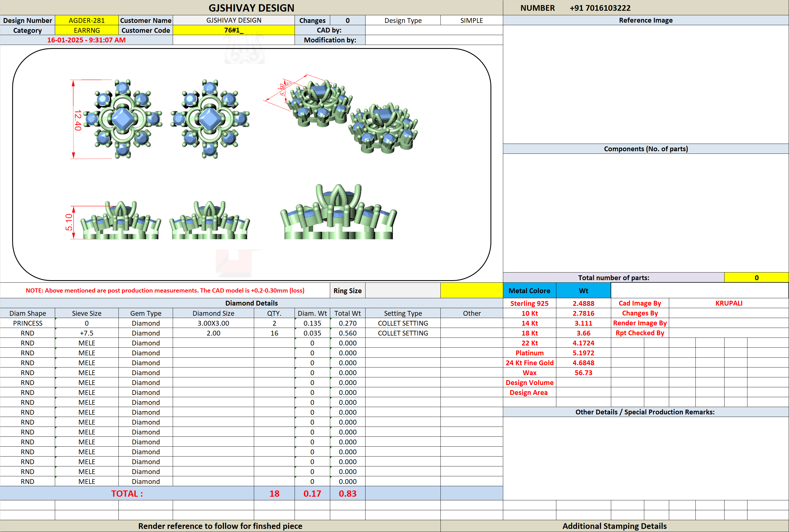Click the second top-view earring render
The image size is (789, 532).
pyautogui.click(x=210, y=119)
